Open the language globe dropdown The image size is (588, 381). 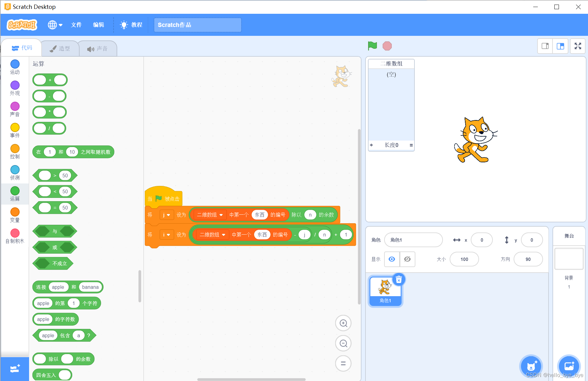pyautogui.click(x=55, y=25)
